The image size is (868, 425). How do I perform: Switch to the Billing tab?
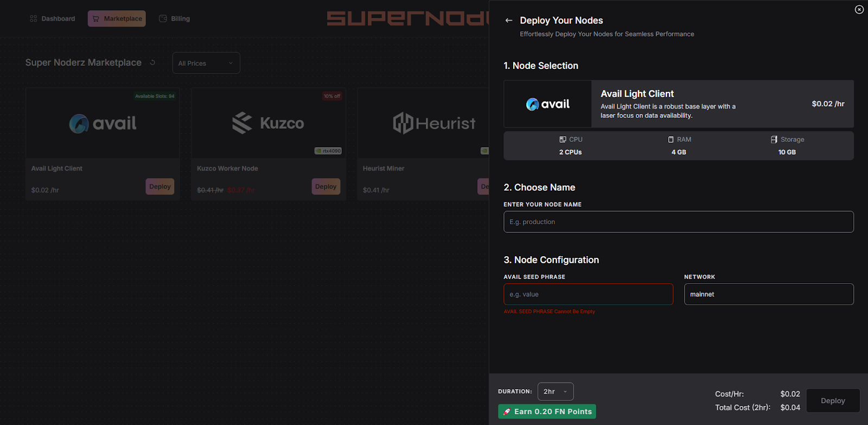pos(174,18)
